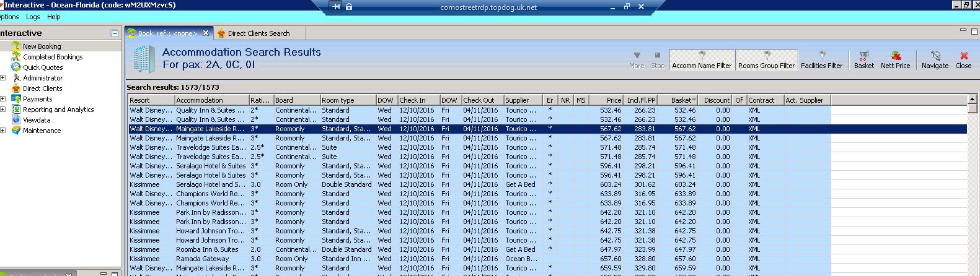Sort by the Board column header

tap(296, 100)
